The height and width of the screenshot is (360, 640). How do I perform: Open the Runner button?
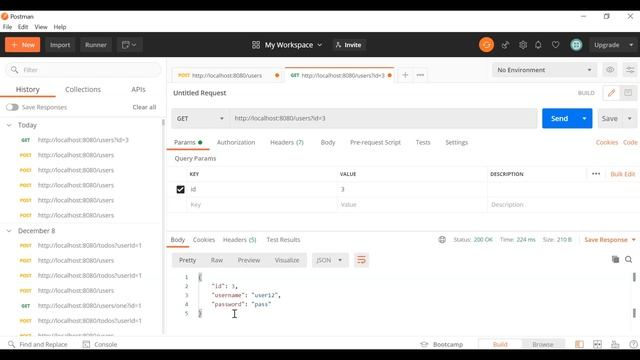[x=96, y=45]
